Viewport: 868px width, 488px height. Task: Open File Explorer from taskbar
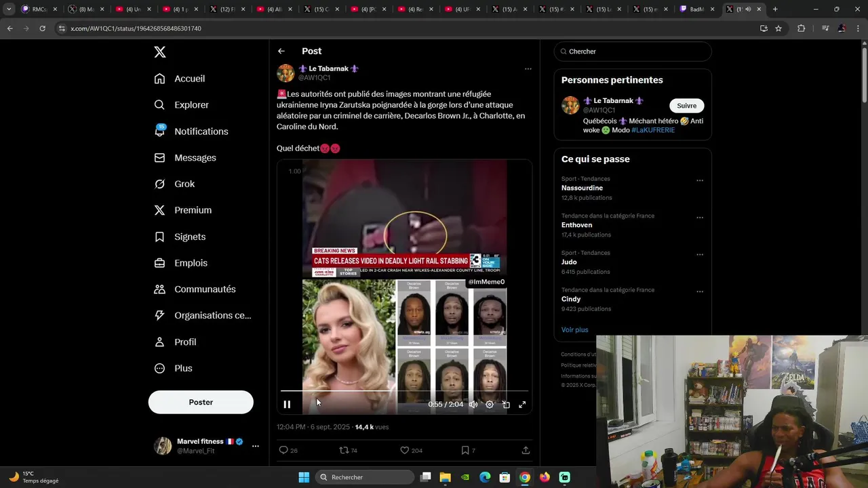[x=445, y=477]
